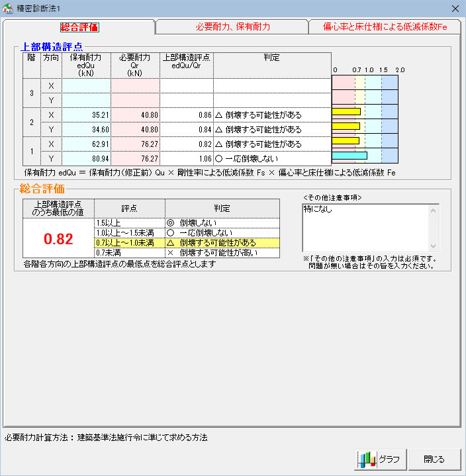Close the 精密診断法1 window
This screenshot has height=476, width=466.
tap(455, 9)
